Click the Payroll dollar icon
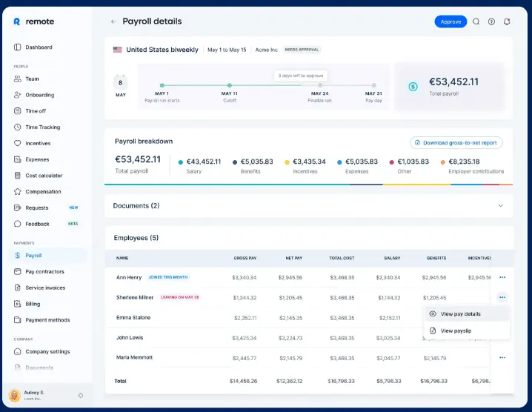Image resolution: width=532 pixels, height=412 pixels. click(x=17, y=255)
